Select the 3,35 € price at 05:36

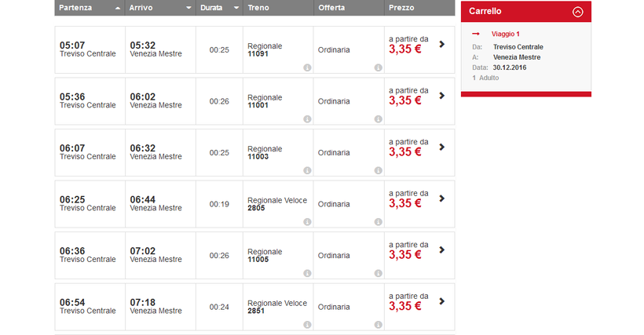click(x=405, y=100)
